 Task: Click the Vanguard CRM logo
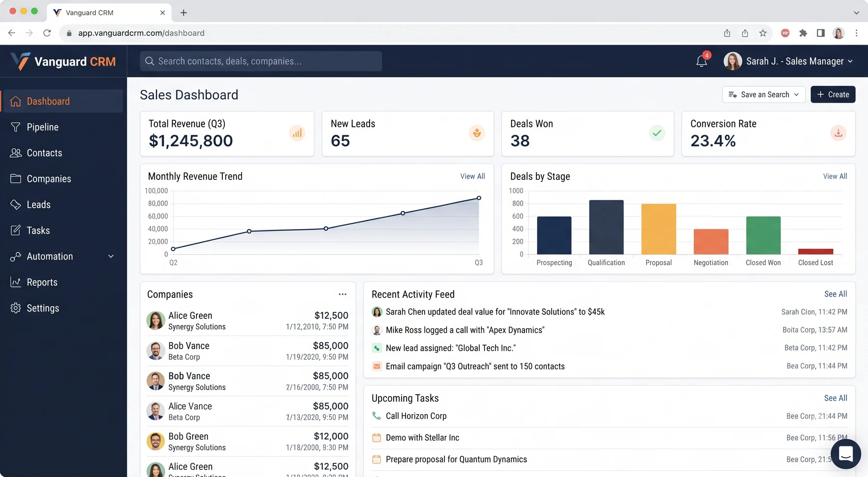63,61
